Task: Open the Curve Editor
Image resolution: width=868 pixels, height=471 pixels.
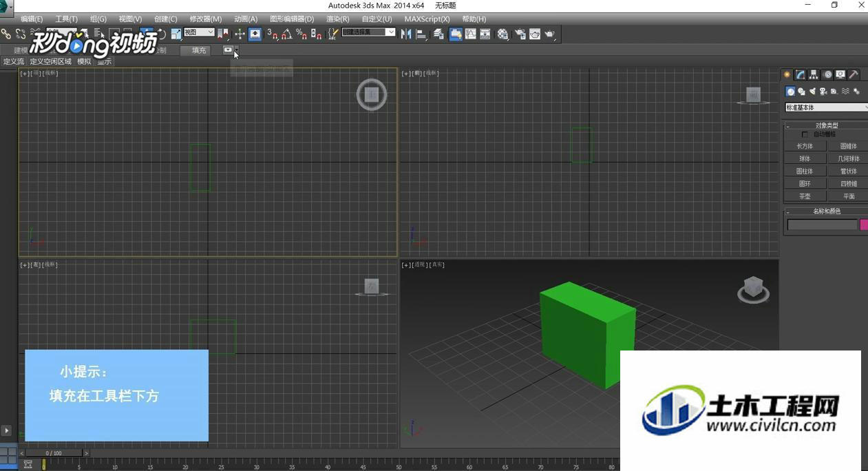Action: click(471, 34)
